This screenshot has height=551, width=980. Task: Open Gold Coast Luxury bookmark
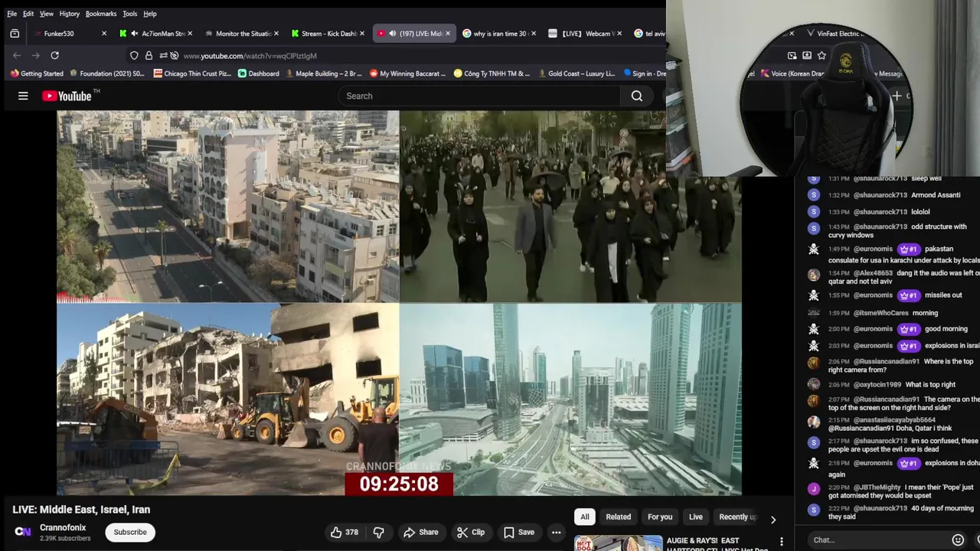click(577, 73)
